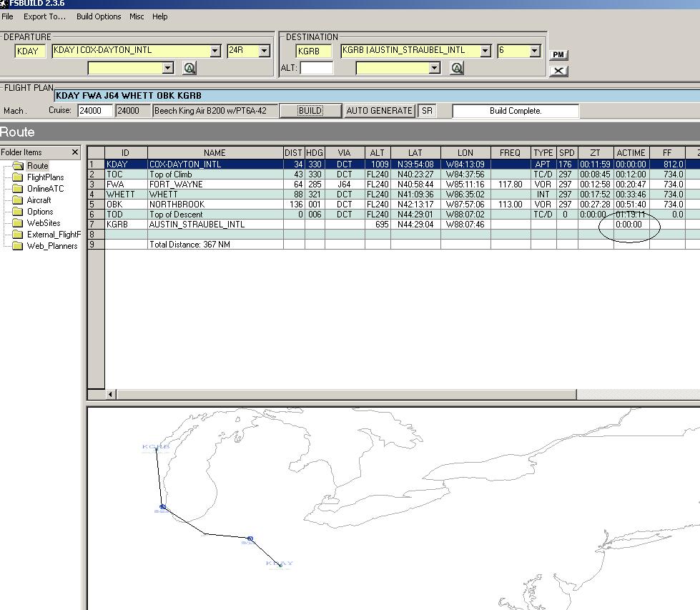This screenshot has width=700, height=610.
Task: Select the TOC Top of Climb row
Action: point(394,174)
